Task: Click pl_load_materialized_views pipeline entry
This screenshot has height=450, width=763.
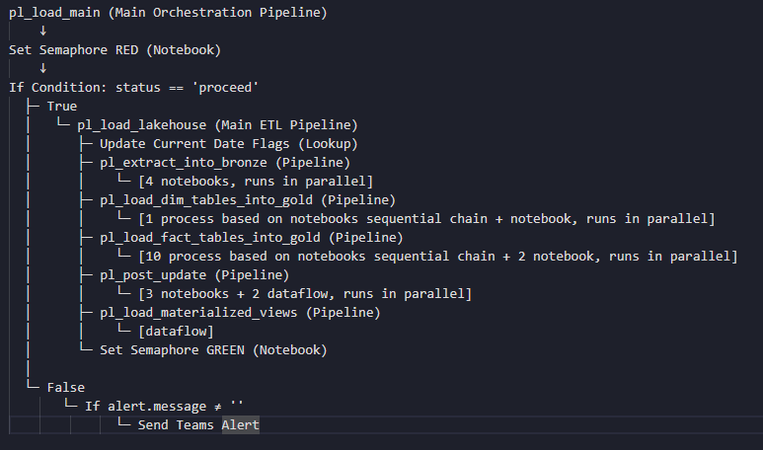Action: (x=240, y=313)
